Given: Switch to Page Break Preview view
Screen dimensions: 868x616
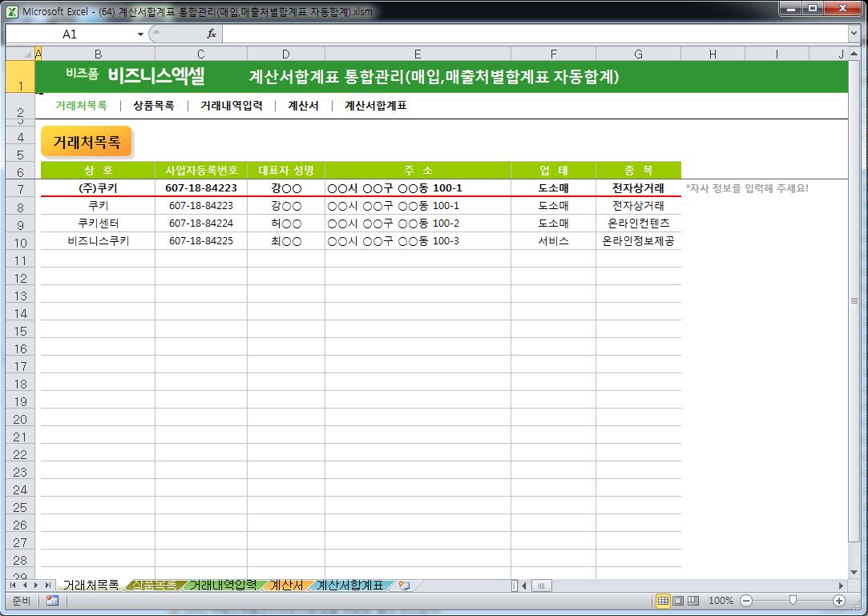Looking at the screenshot, I should coord(693,601).
